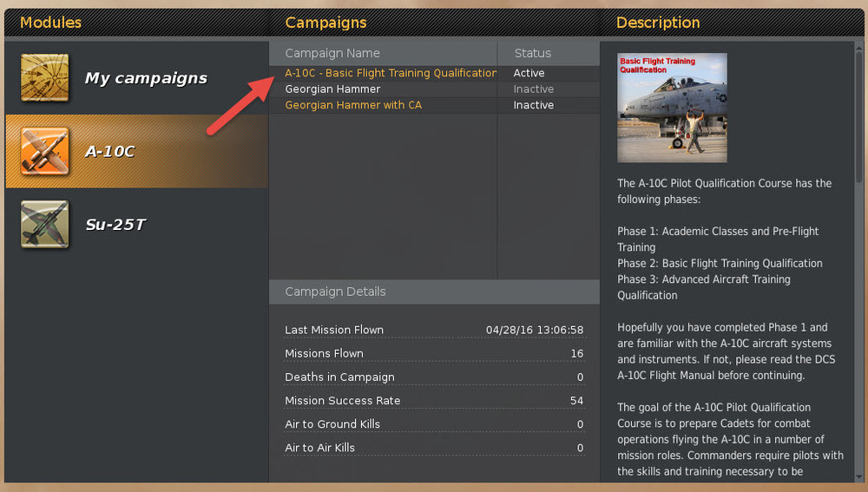This screenshot has width=868, height=492.
Task: Click the Active status of first campaign
Action: pyautogui.click(x=529, y=73)
